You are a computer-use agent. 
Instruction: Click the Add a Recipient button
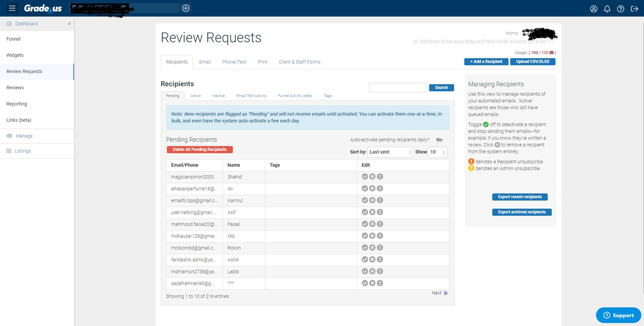coord(486,62)
